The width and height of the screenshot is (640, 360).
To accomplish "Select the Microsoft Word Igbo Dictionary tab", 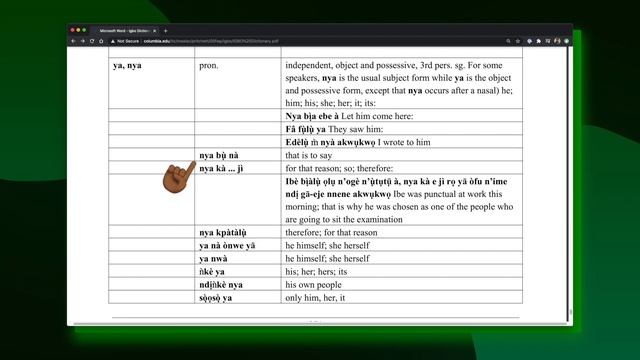I will (x=124, y=31).
